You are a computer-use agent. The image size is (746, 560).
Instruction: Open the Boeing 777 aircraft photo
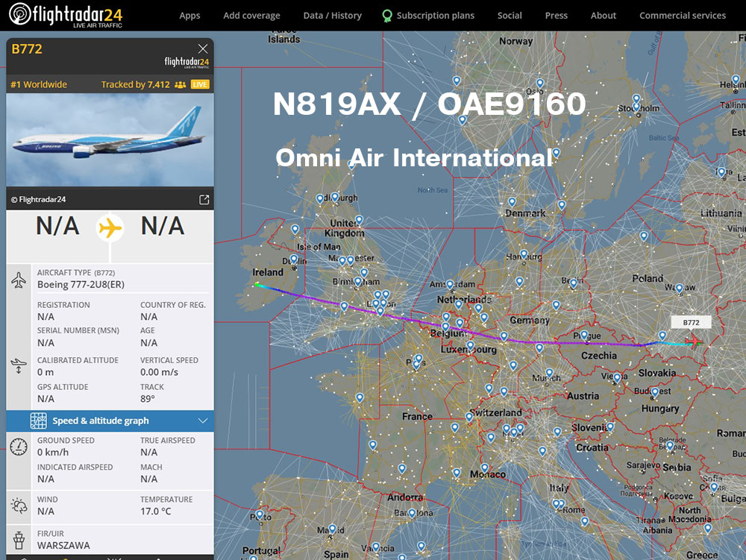(x=110, y=139)
